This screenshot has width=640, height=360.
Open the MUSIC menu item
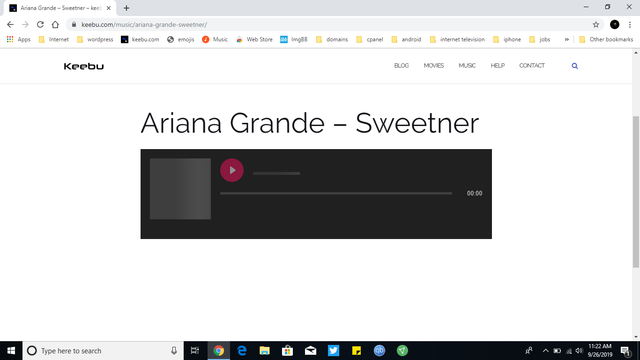point(467,66)
